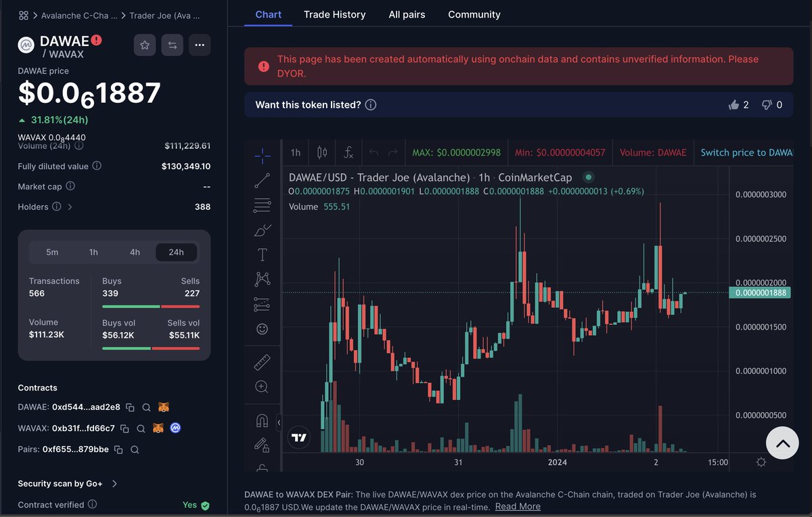Viewport: 812px width, 517px height.
Task: Add DAWAE to watchlist with star button
Action: click(x=145, y=45)
